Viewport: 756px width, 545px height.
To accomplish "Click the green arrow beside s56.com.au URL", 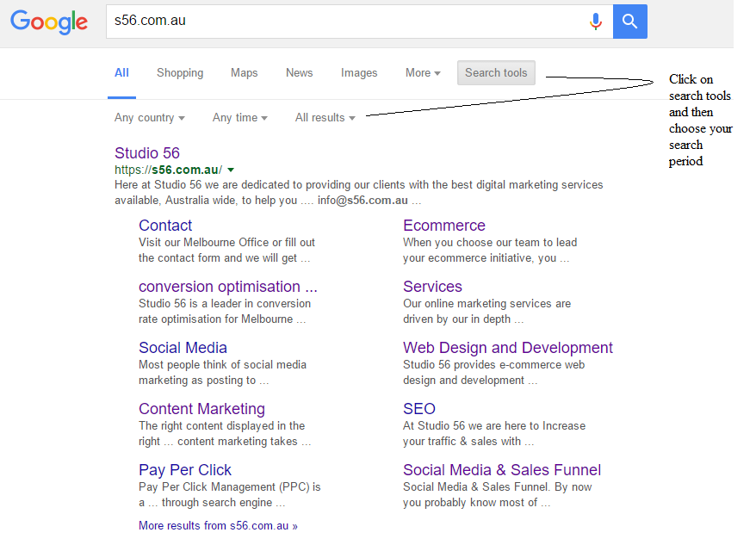I will pyautogui.click(x=231, y=170).
